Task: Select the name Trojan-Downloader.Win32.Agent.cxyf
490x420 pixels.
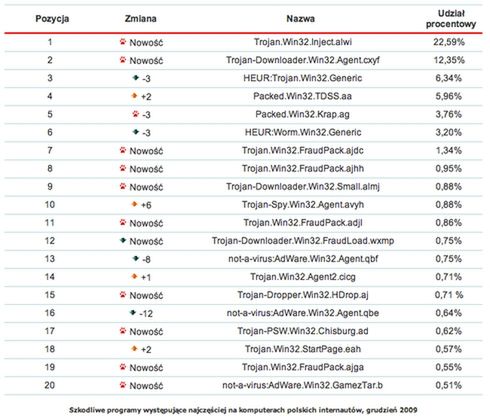Action: (x=303, y=60)
